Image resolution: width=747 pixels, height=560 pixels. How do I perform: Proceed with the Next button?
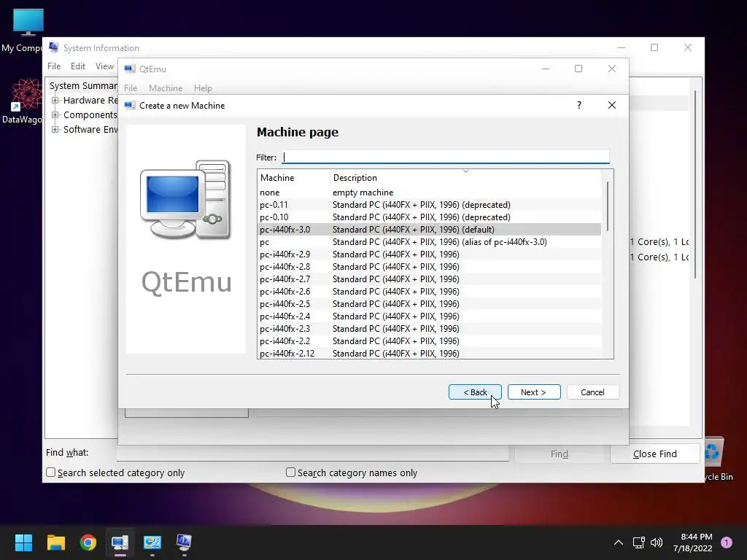tap(533, 392)
